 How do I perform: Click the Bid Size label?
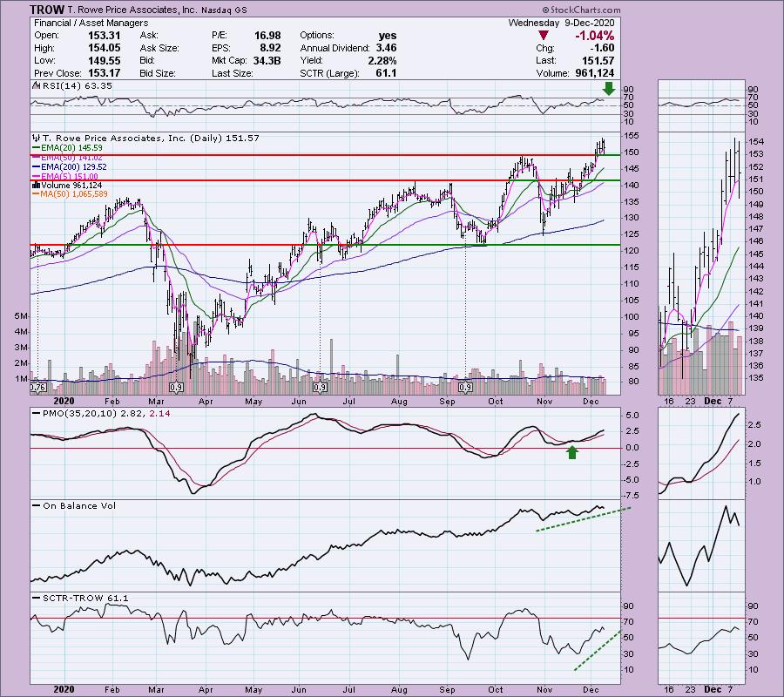158,73
